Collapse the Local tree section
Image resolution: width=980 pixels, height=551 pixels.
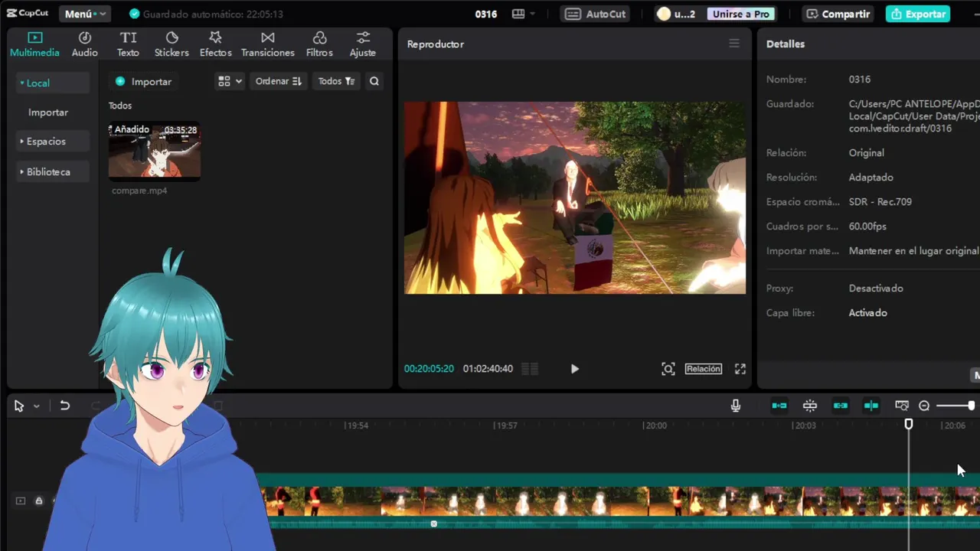52,83
